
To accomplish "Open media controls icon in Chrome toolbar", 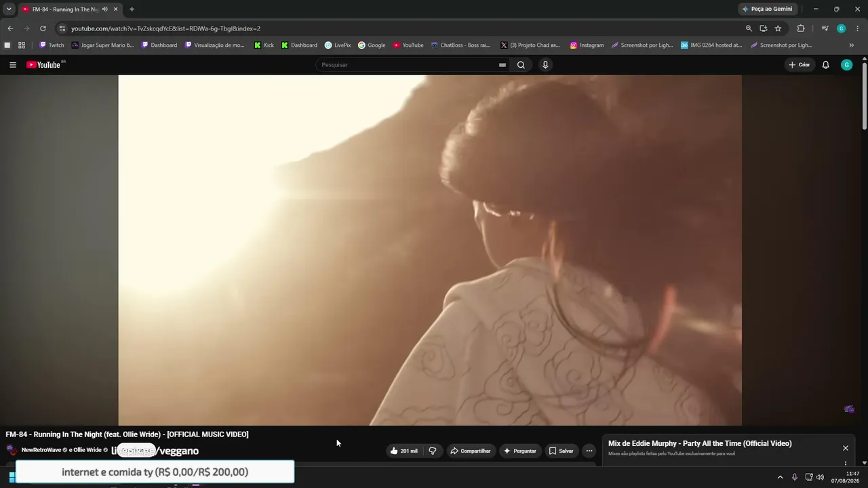I will pyautogui.click(x=825, y=28).
